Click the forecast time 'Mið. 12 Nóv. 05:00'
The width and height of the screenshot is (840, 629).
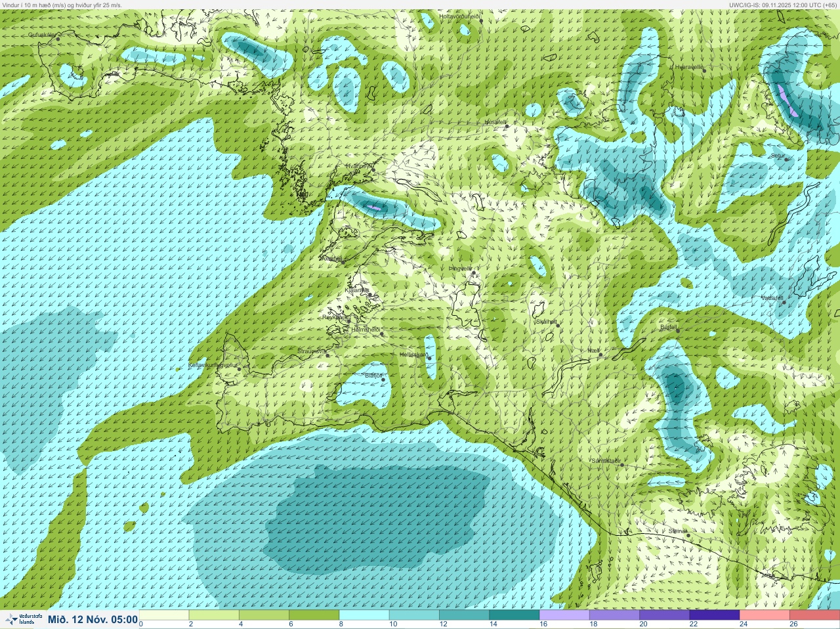[x=93, y=620]
